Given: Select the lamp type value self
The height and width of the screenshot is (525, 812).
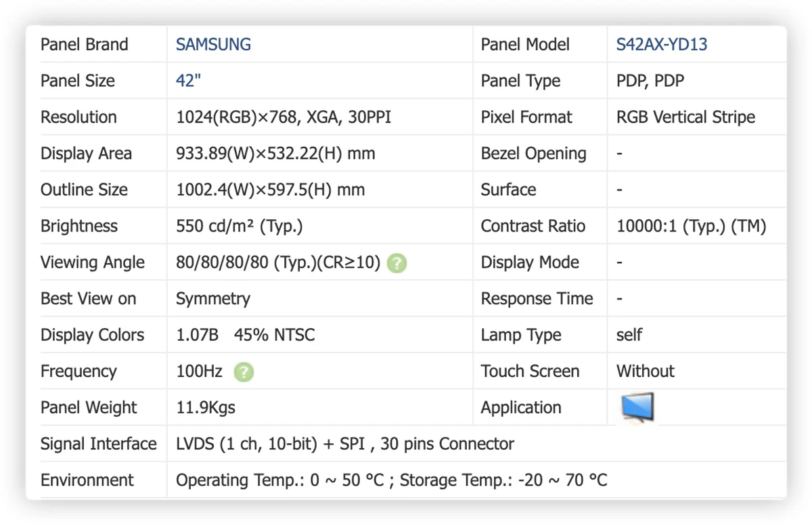Looking at the screenshot, I should 629,335.
